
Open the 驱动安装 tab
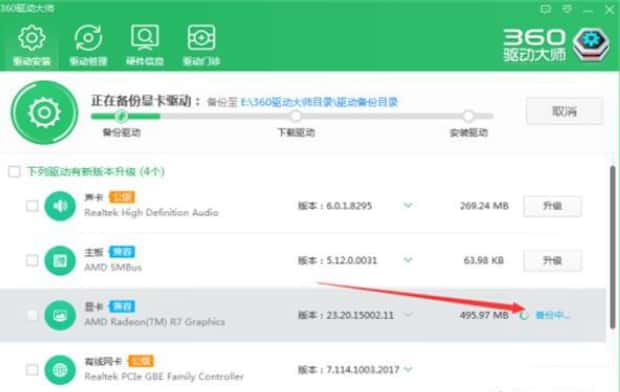pyautogui.click(x=32, y=45)
